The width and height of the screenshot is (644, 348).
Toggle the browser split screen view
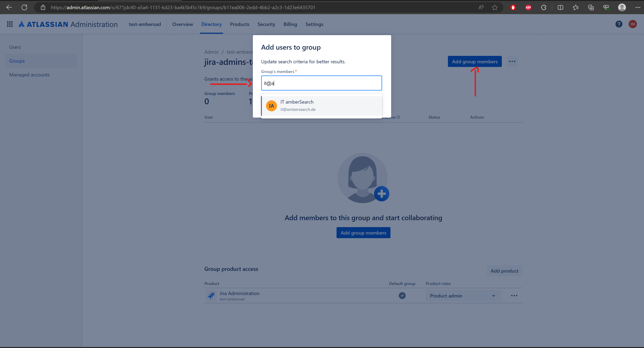pyautogui.click(x=560, y=7)
